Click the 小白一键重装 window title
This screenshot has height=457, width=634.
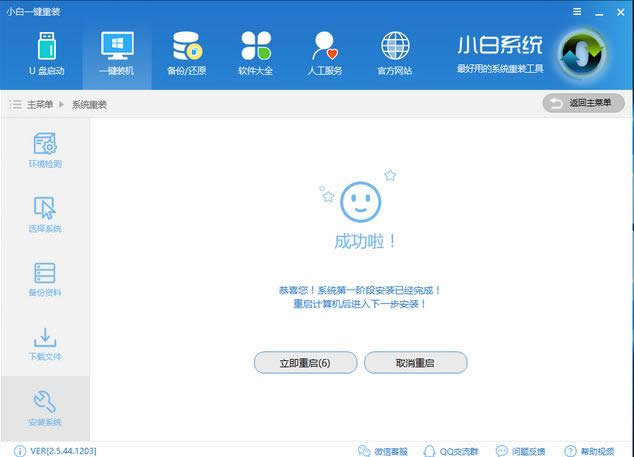33,12
